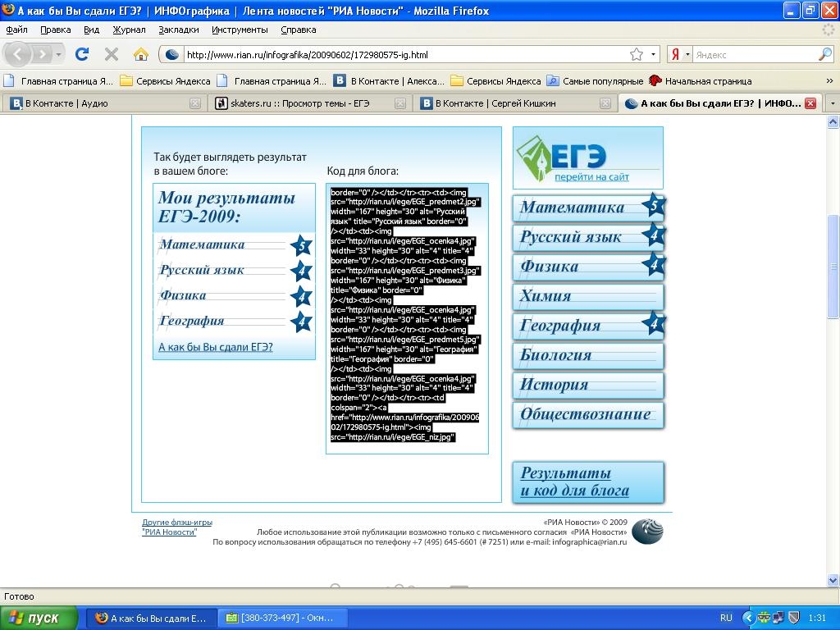Go to the Home page

pos(141,54)
